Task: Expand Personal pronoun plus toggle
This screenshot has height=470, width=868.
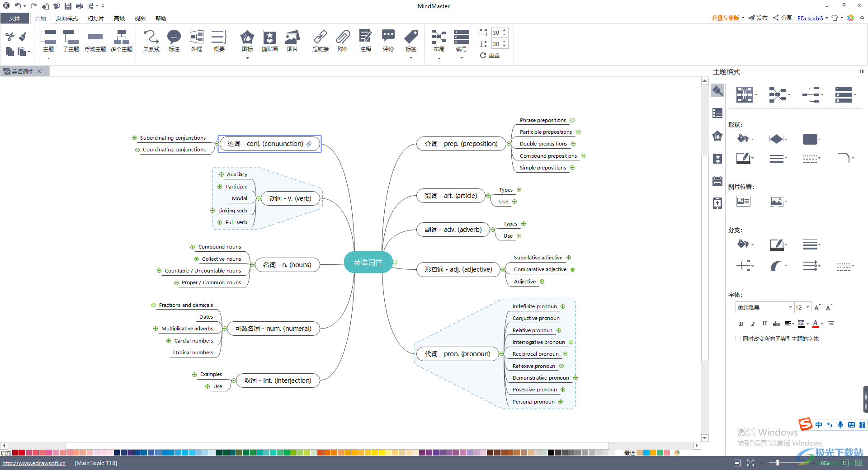Action: 561,402
